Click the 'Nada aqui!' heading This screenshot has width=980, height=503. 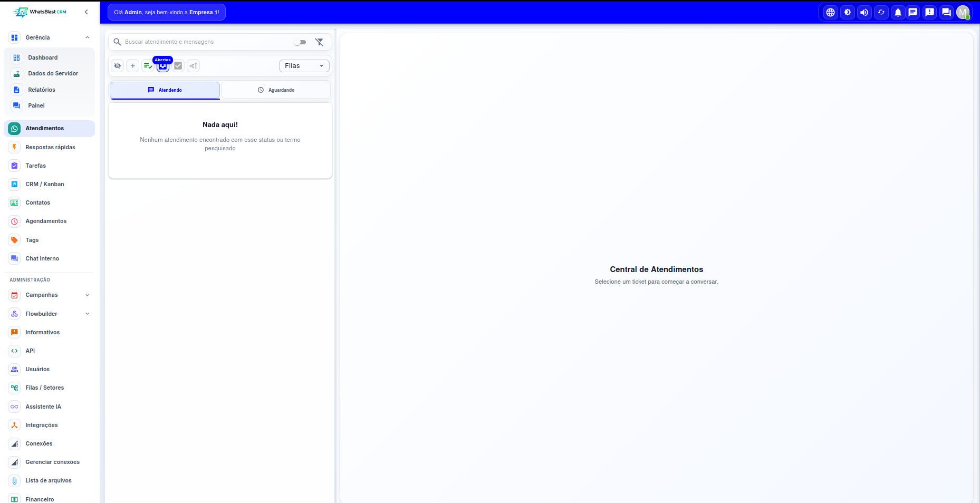pyautogui.click(x=220, y=125)
